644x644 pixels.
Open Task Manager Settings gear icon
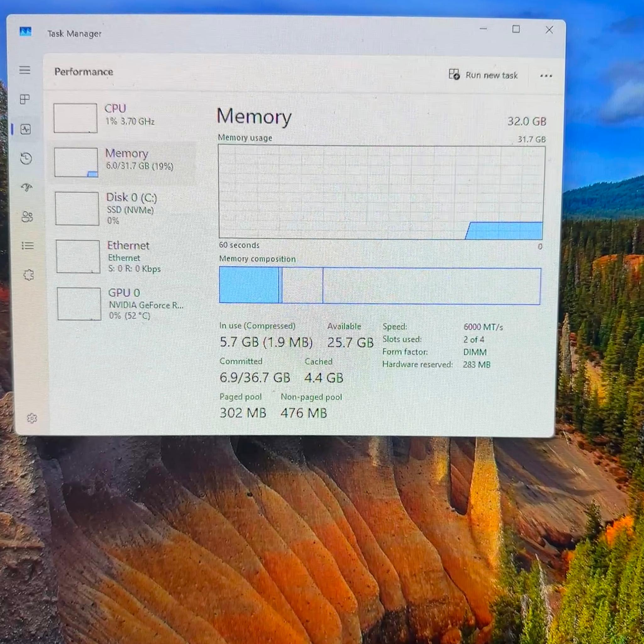[x=32, y=418]
